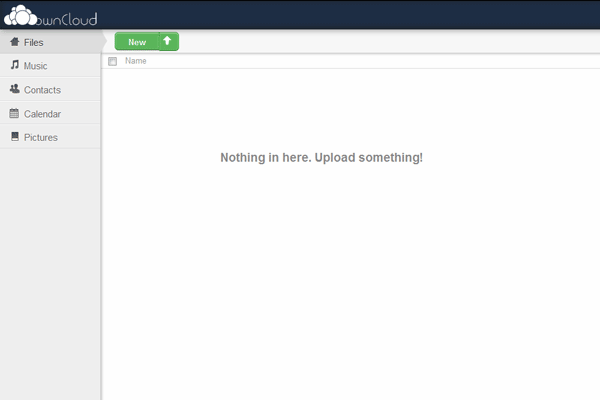Click the dark blue header bar

[x=350, y=15]
